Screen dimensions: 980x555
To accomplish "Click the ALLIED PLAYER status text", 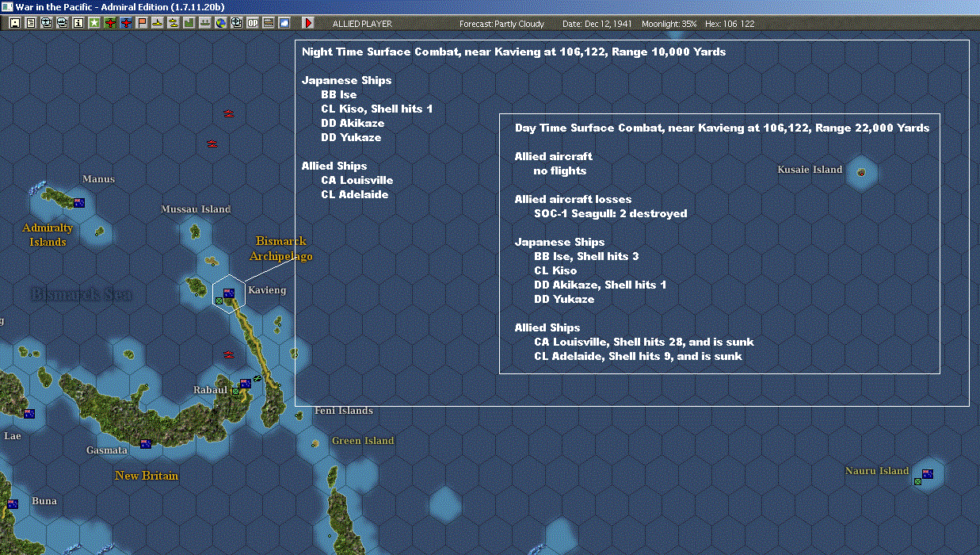I will coord(362,24).
